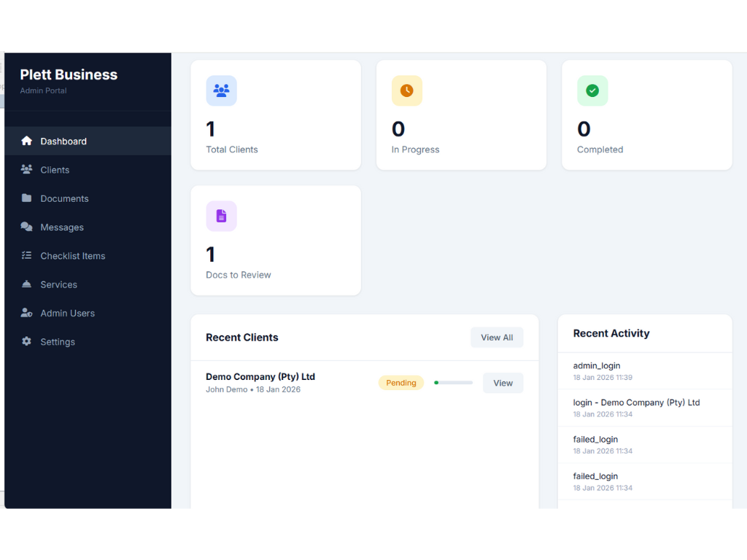Select Demo Company (Pty) Ltd client name

pyautogui.click(x=260, y=376)
